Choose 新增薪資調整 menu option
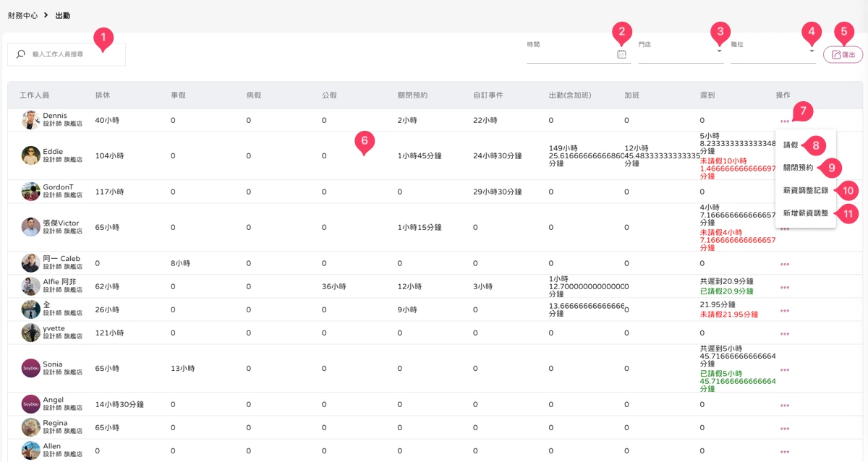Viewport: 868px width, 462px height. pyautogui.click(x=806, y=213)
